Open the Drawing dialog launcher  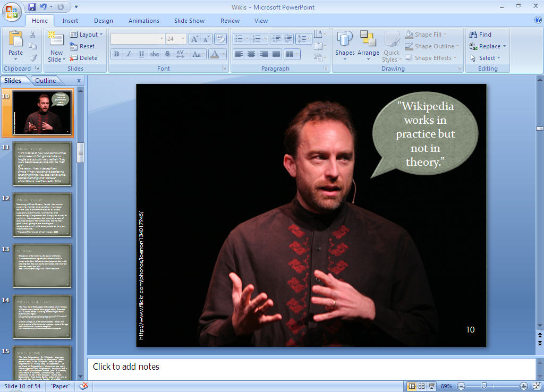(459, 69)
